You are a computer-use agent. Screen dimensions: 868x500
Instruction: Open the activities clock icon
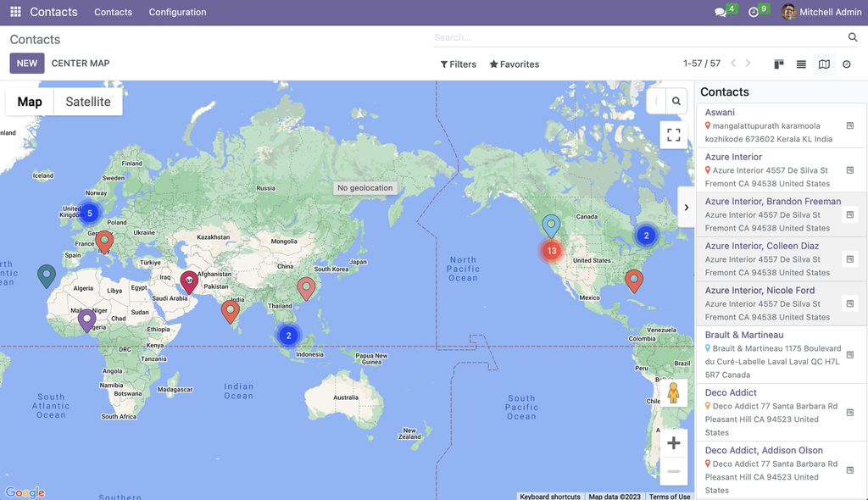[754, 12]
